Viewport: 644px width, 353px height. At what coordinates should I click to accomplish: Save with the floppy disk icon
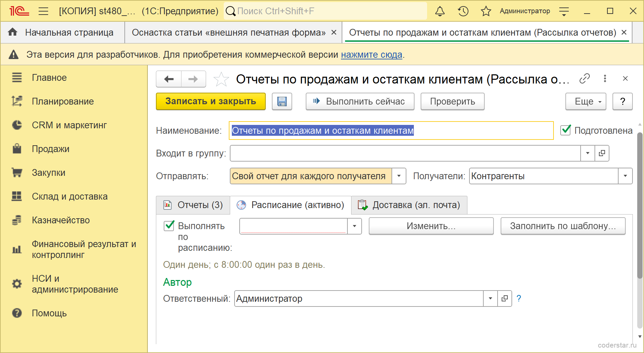pos(282,101)
